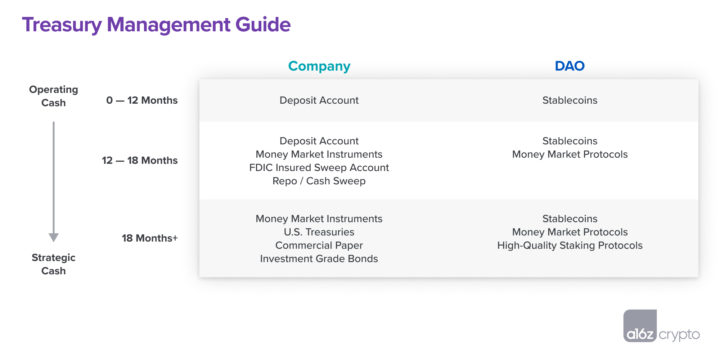Click Repo / Cash Sweep entry
The height and width of the screenshot is (360, 720).
click(x=319, y=181)
